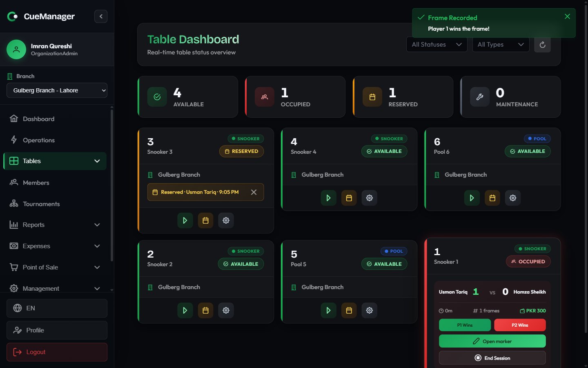
Task: Start a session on Snooker 4
Action: [x=328, y=198]
